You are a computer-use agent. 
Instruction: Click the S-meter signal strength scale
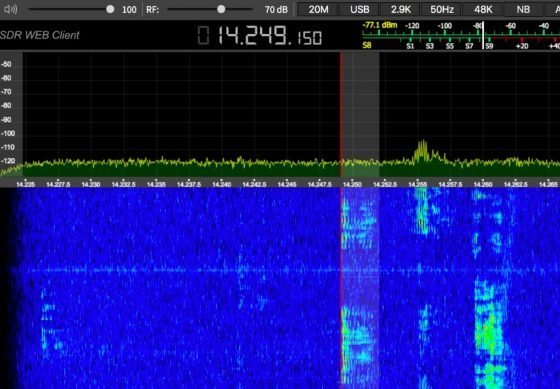click(461, 36)
